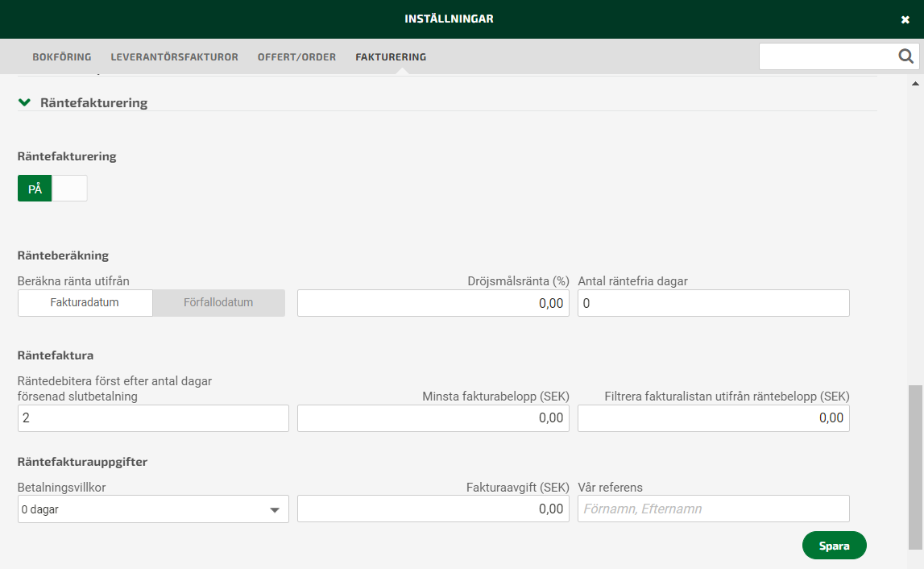The height and width of the screenshot is (569, 924).
Task: Click the Minsta fakturabelopp (SEK) field
Action: pos(433,418)
